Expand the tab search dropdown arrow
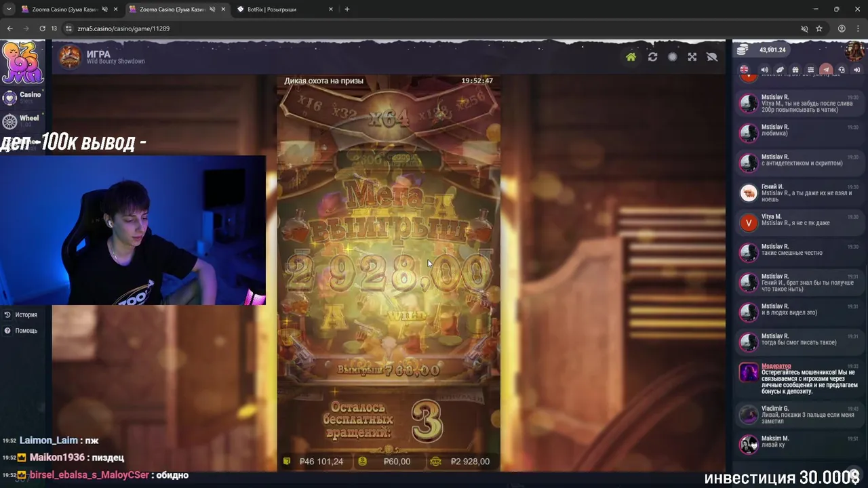The image size is (868, 488). (8, 9)
